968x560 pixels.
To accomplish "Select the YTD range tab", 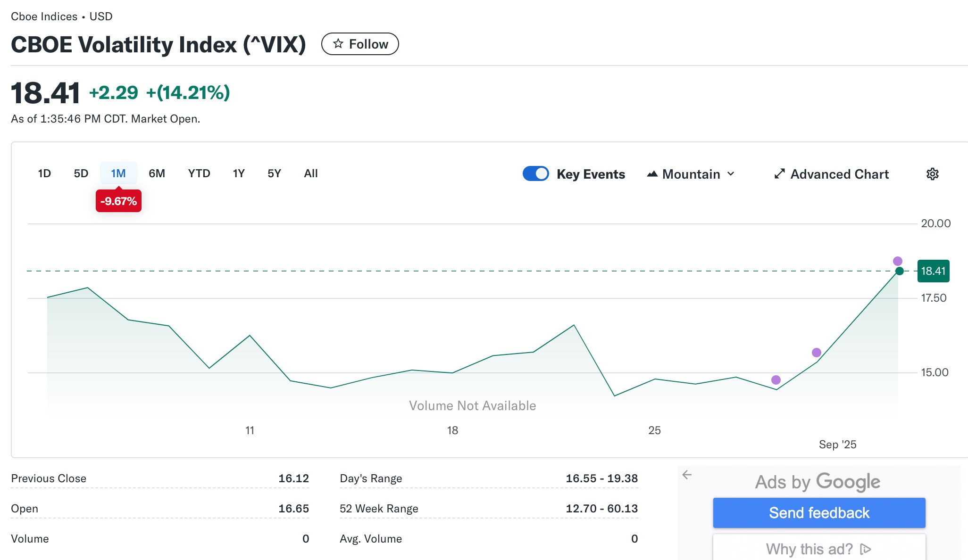I will [199, 173].
